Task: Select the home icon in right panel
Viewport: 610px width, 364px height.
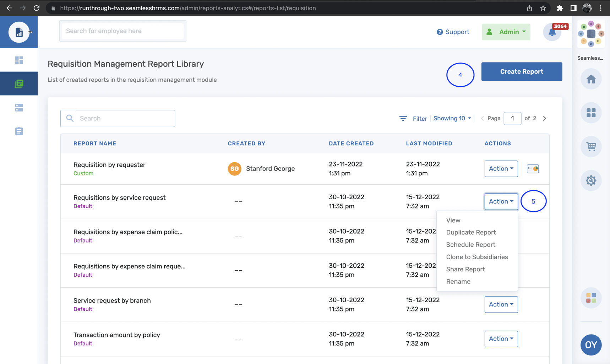Action: click(591, 79)
